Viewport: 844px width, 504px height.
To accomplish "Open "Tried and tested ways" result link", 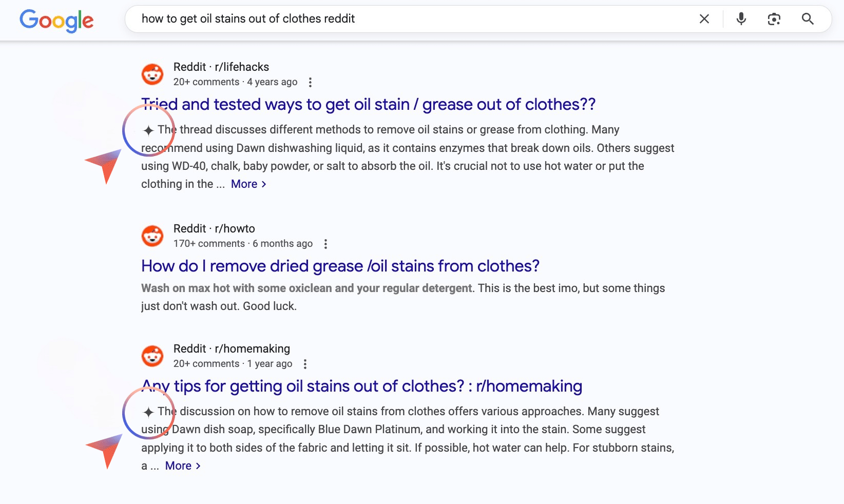I will tap(368, 104).
